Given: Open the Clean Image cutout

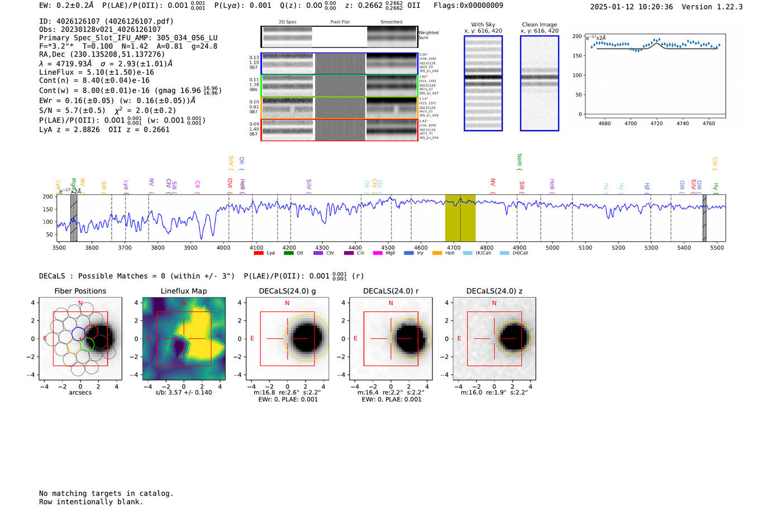Looking at the screenshot, I should click(x=540, y=83).
